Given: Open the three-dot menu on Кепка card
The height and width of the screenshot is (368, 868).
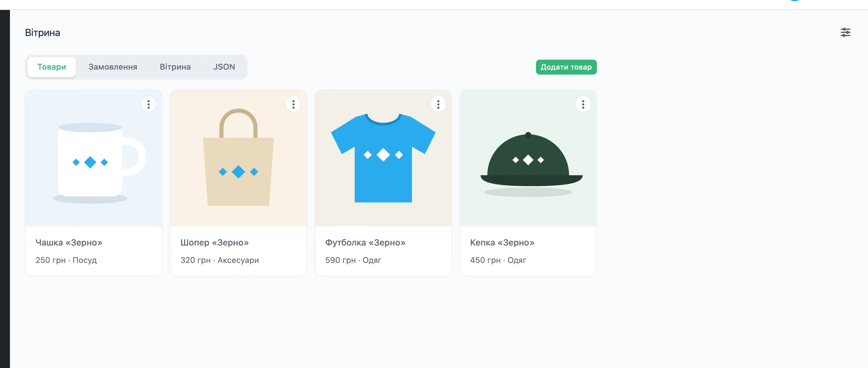Looking at the screenshot, I should pos(583,104).
